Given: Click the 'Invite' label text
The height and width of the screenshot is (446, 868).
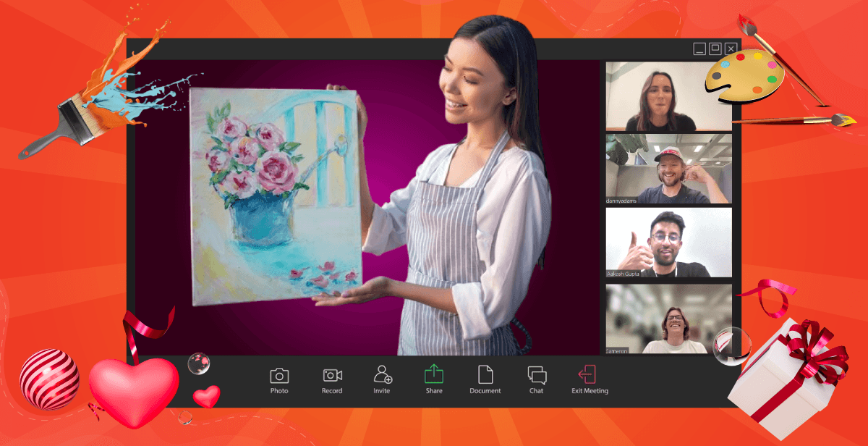Looking at the screenshot, I should click(382, 391).
